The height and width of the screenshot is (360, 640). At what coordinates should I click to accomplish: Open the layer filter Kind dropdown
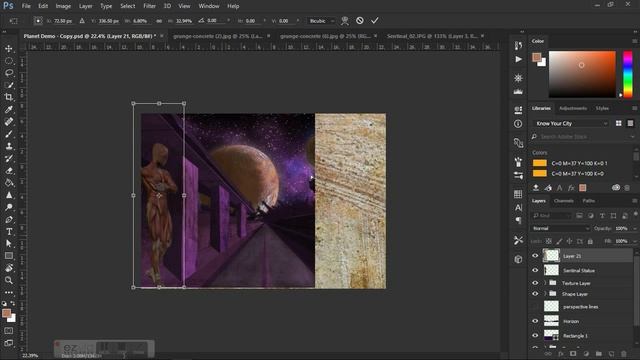click(552, 216)
